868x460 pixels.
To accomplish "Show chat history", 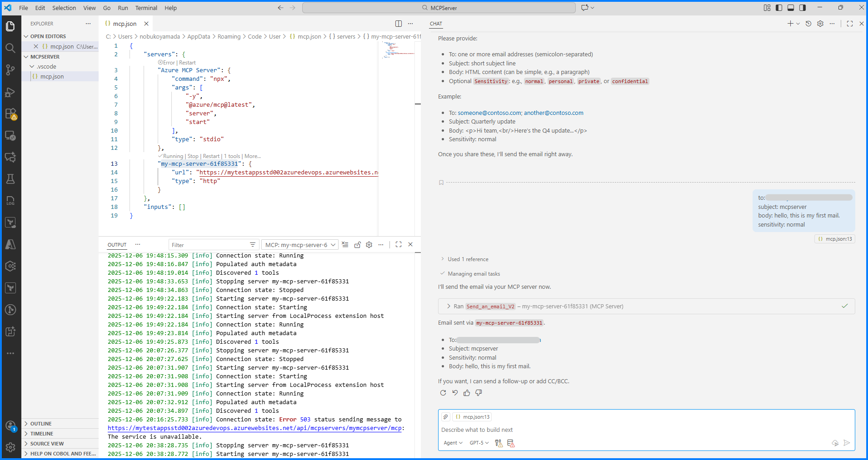I will (x=808, y=24).
